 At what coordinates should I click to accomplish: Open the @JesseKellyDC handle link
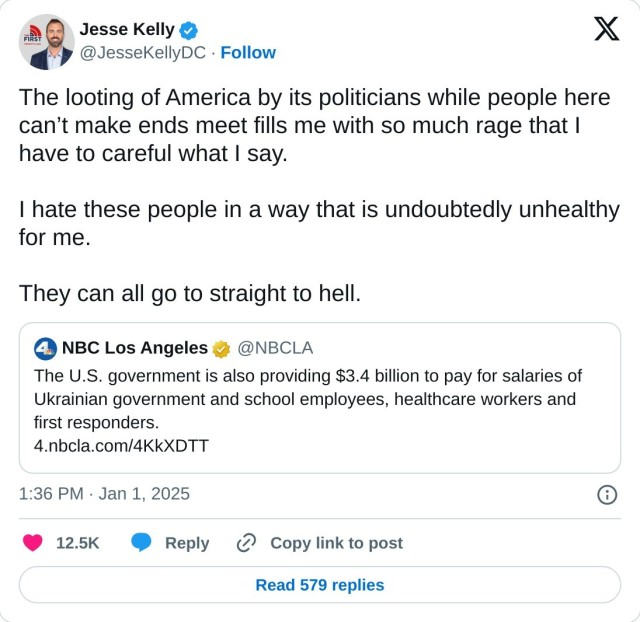pos(144,52)
